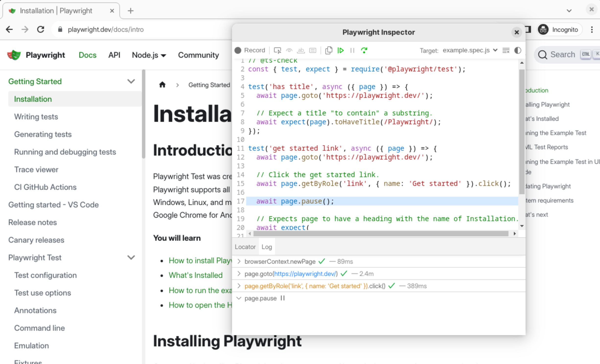Expand the page.goto log entry
The image size is (600, 364).
(239, 273)
